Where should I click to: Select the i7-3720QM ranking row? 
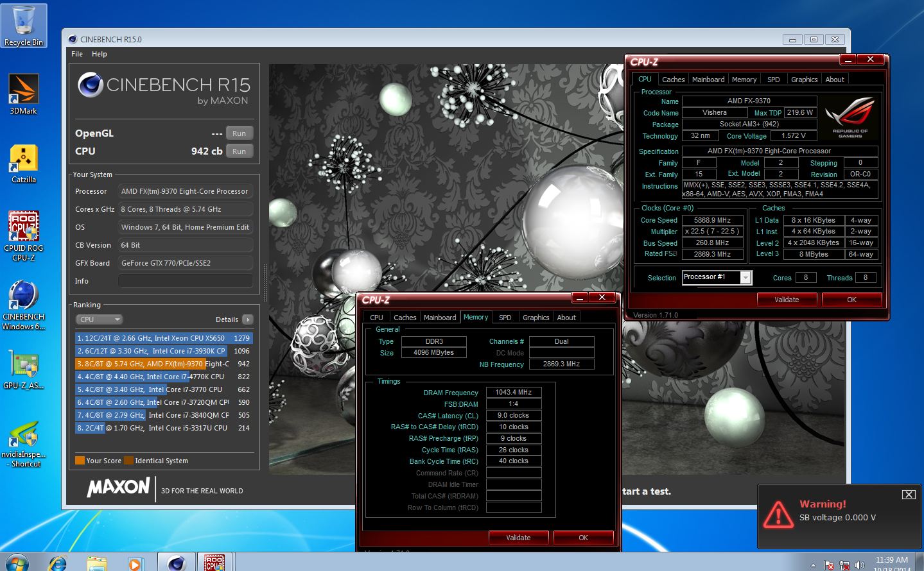[x=164, y=402]
